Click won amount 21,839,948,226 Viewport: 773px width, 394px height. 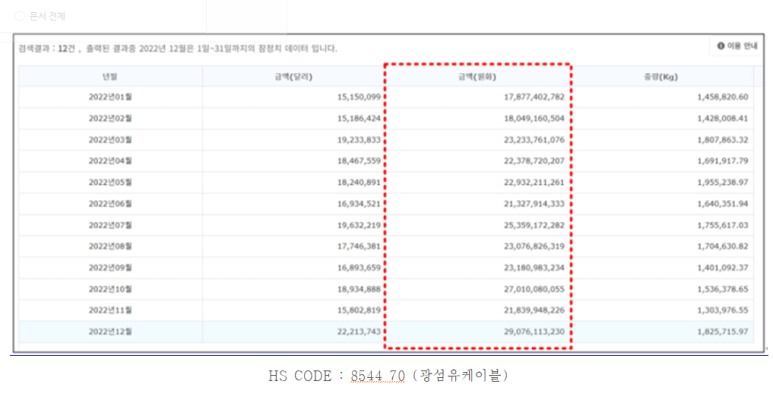coord(534,310)
